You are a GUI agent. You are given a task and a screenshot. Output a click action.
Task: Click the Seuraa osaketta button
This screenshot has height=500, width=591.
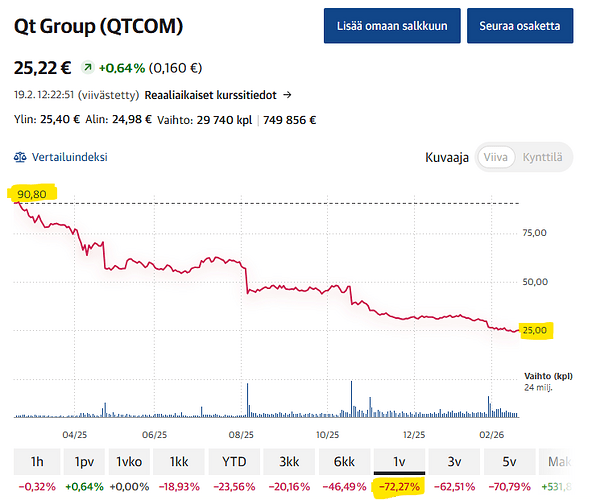[520, 26]
